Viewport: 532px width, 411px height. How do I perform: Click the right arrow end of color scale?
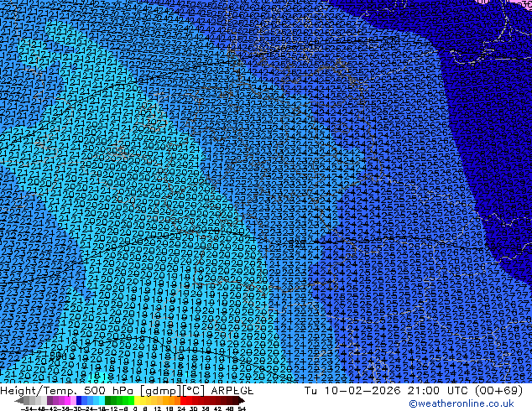[242, 400]
